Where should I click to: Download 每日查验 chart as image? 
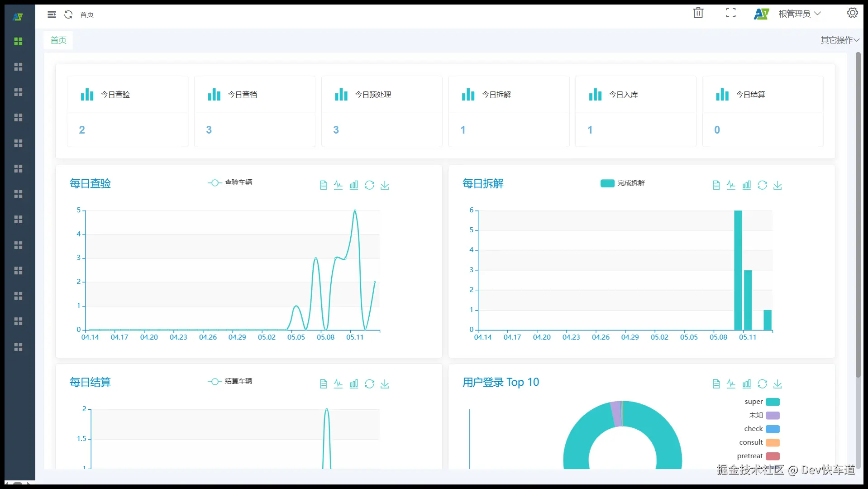point(385,185)
